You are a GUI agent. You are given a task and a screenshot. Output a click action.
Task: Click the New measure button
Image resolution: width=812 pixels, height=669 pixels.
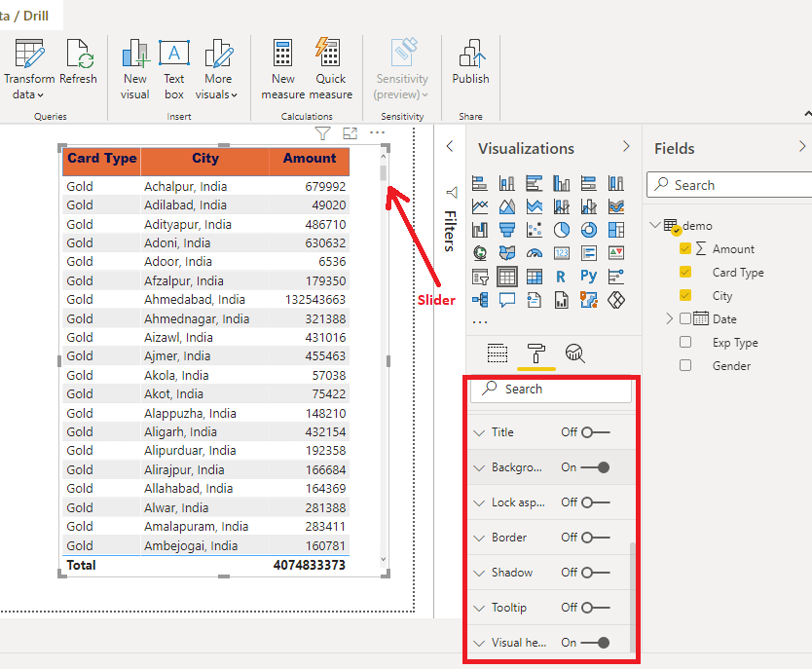pyautogui.click(x=283, y=67)
